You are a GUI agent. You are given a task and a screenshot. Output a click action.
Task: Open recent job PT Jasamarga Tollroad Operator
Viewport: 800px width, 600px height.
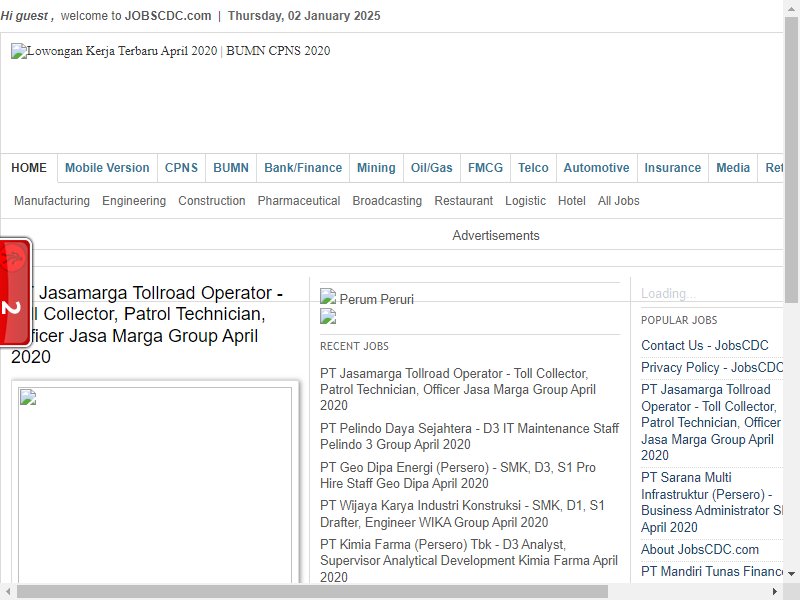(458, 389)
